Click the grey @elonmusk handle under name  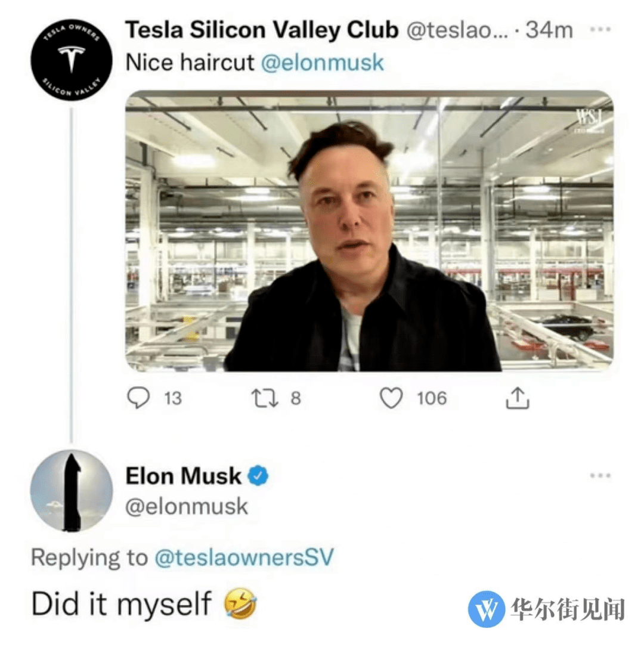tap(187, 506)
